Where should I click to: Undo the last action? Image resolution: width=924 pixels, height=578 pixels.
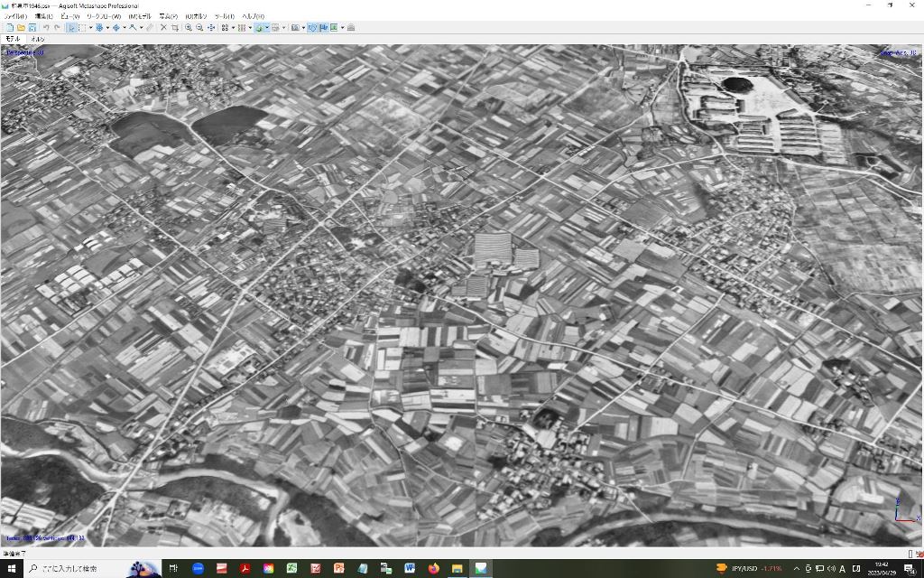pyautogui.click(x=46, y=28)
